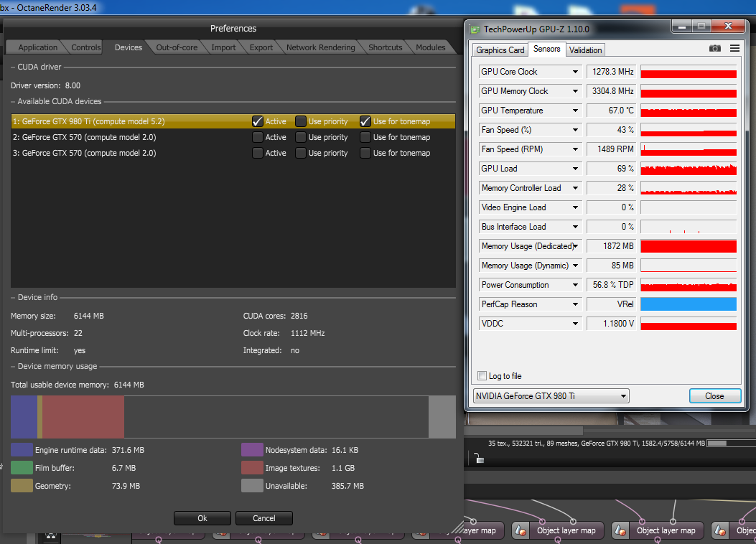The image size is (756, 544).
Task: Click the Memory Usage (Dedicated) dropdown arrow
Action: pyautogui.click(x=575, y=246)
